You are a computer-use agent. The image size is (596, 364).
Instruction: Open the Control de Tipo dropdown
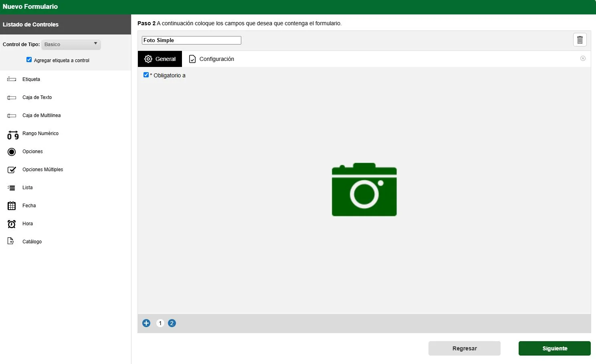click(71, 44)
